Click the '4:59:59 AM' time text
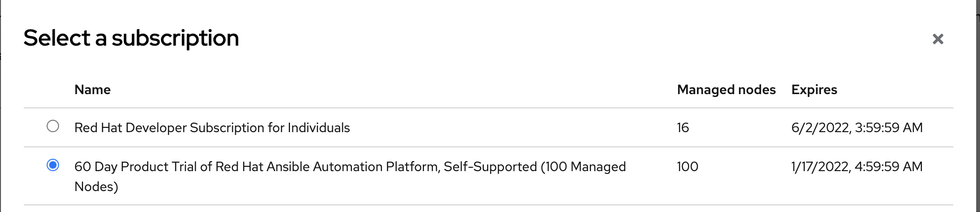Image resolution: width=980 pixels, height=212 pixels. click(889, 167)
